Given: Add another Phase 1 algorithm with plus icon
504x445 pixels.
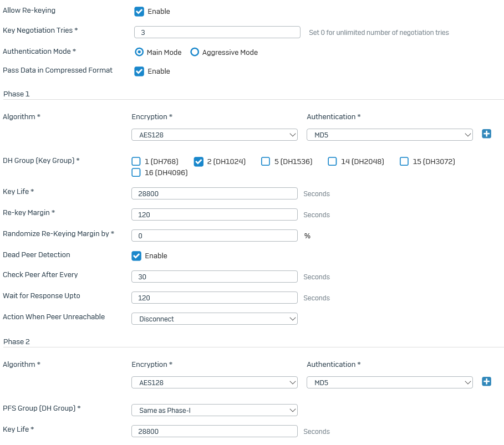Looking at the screenshot, I should pyautogui.click(x=486, y=134).
